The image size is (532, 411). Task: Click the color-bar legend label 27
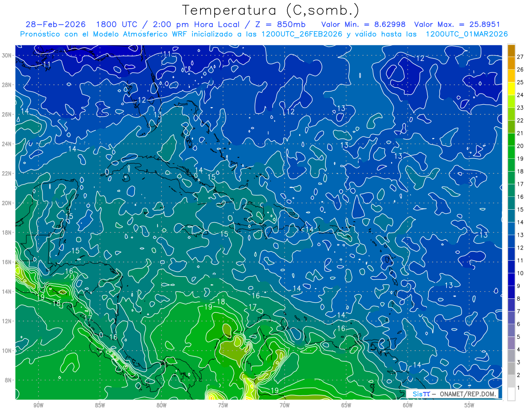(x=520, y=57)
